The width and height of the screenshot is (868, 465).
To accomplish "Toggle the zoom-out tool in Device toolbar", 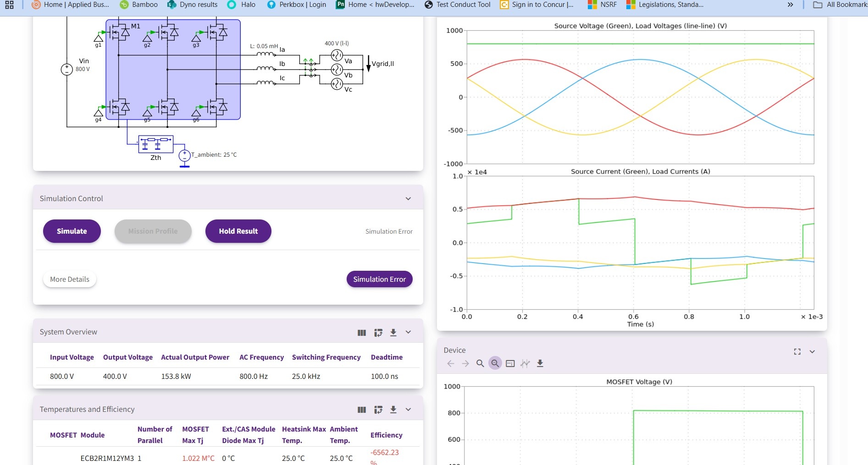I will click(495, 363).
